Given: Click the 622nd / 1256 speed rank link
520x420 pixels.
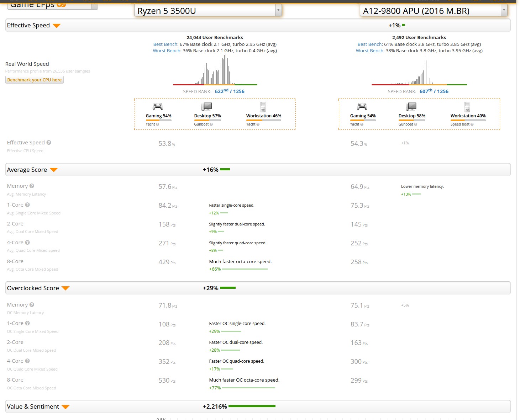Looking at the screenshot, I should 230,91.
